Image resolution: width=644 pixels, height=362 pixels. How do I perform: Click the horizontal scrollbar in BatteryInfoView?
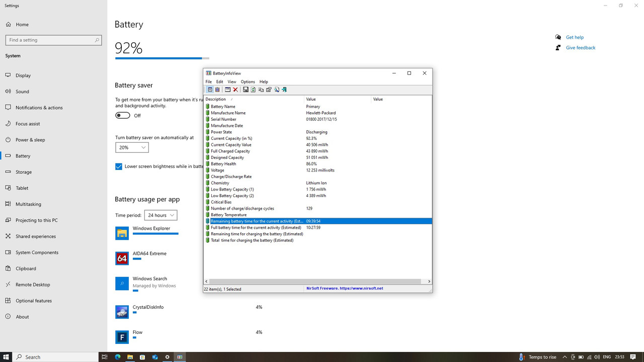315,282
